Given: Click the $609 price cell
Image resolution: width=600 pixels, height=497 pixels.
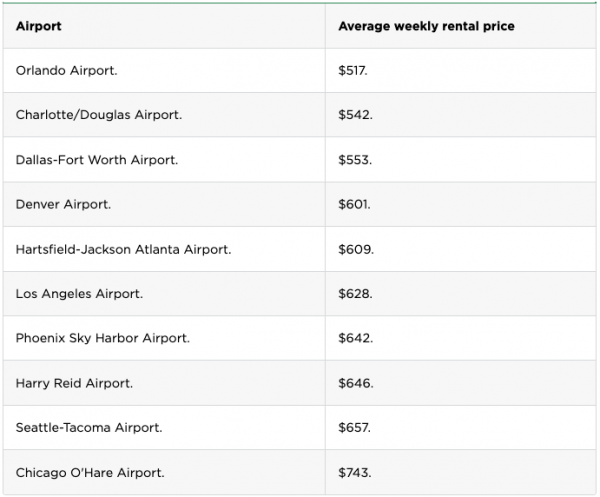Looking at the screenshot, I should (x=357, y=249).
